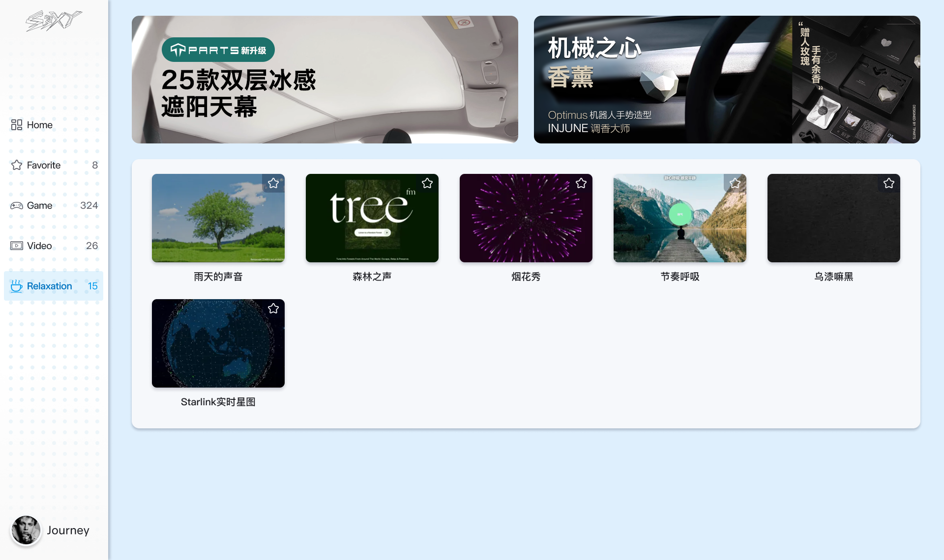This screenshot has height=560, width=944.
Task: Click the SEXY logo in the sidebar
Action: tap(54, 21)
